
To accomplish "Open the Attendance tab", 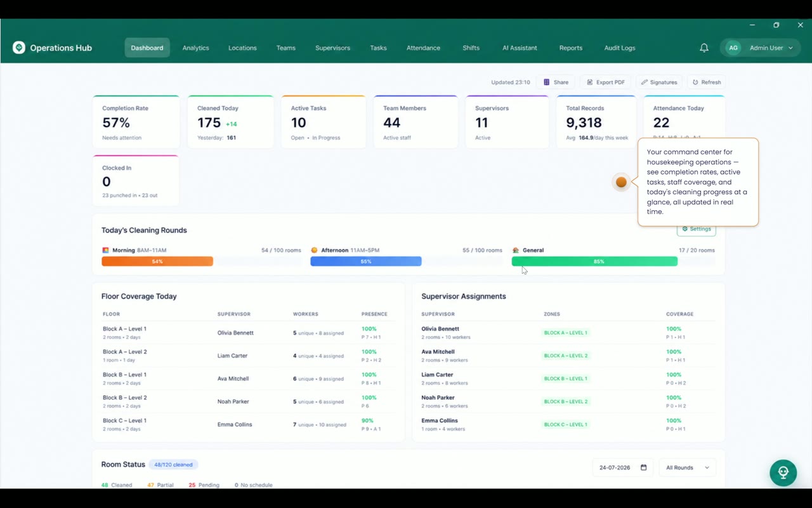I will coord(423,48).
